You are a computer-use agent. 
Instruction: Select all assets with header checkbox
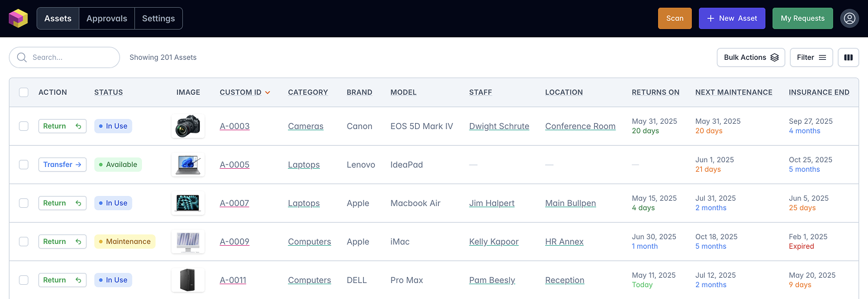tap(24, 92)
